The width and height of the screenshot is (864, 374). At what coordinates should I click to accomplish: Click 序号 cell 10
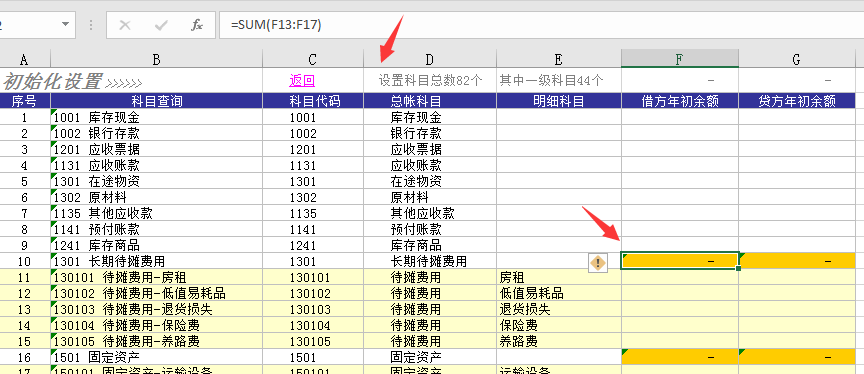(x=24, y=261)
